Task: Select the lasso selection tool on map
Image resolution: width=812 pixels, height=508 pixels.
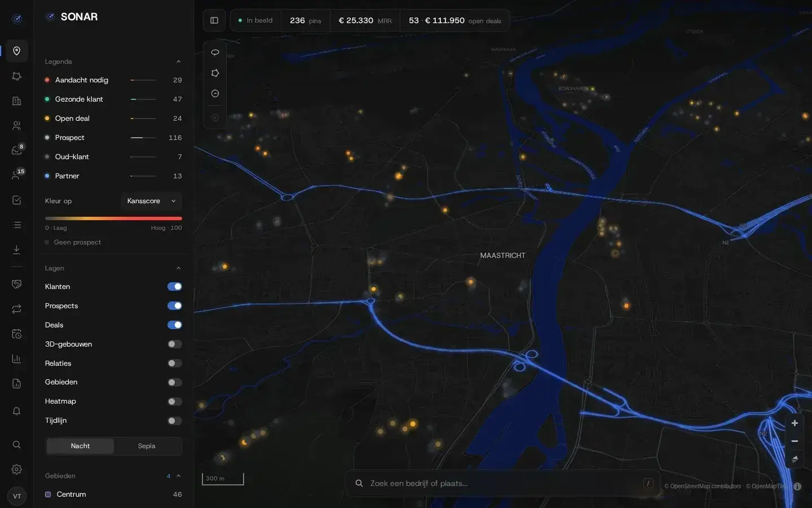Action: coord(215,52)
